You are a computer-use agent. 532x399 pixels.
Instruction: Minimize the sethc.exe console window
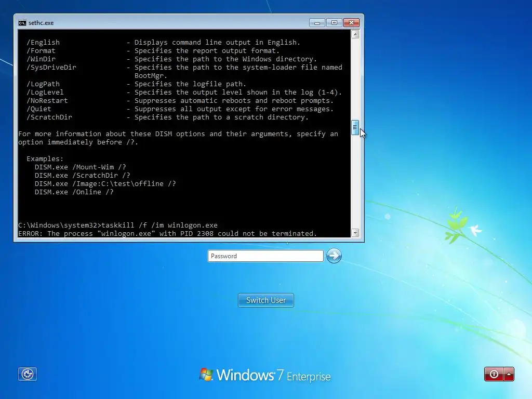coord(317,23)
